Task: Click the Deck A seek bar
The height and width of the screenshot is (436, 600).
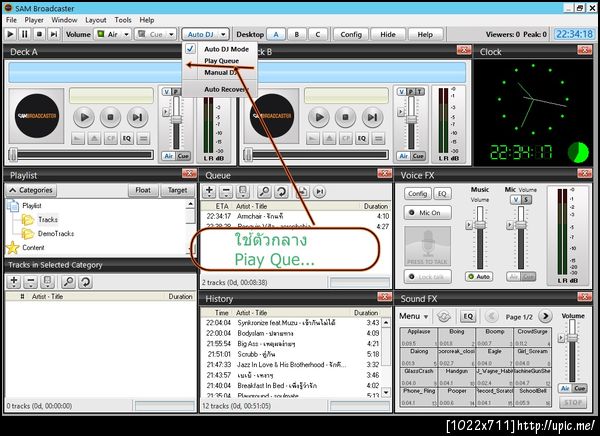Action: click(x=81, y=155)
